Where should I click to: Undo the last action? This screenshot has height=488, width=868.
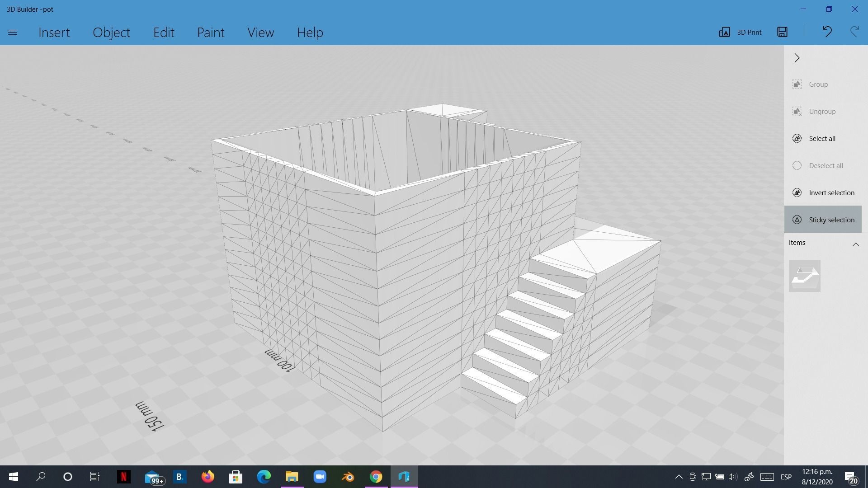tap(827, 32)
